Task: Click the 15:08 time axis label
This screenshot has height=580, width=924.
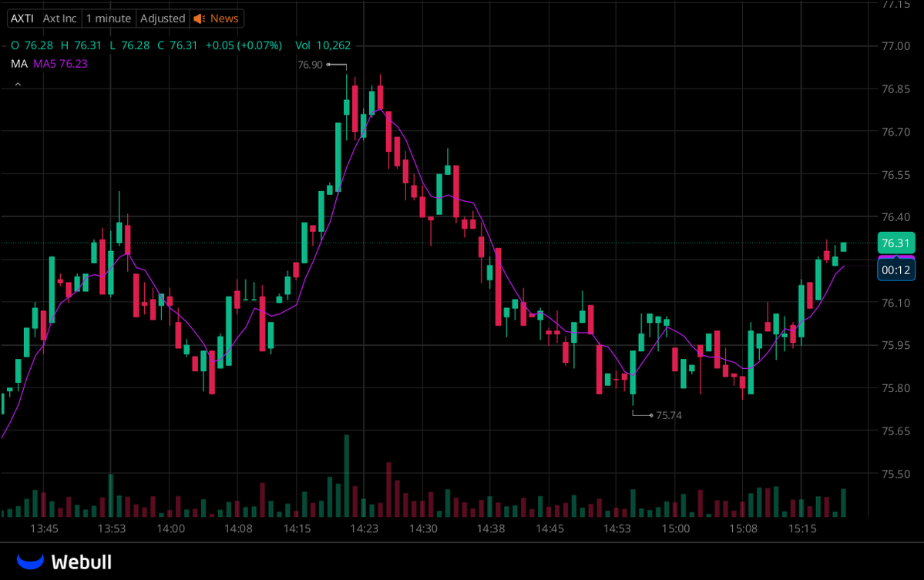Action: (x=743, y=528)
